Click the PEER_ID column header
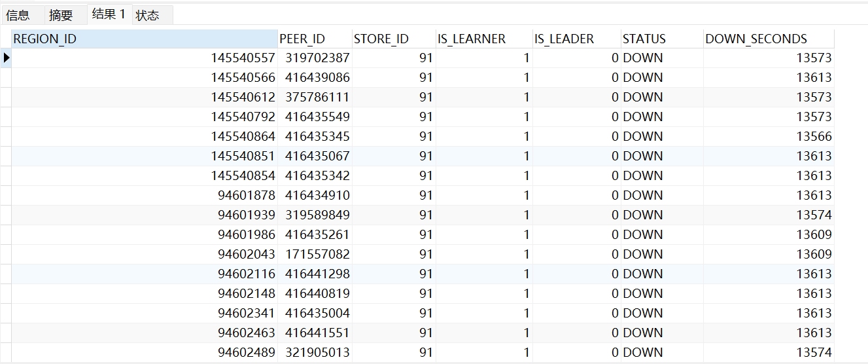The height and width of the screenshot is (364, 868). [314, 39]
